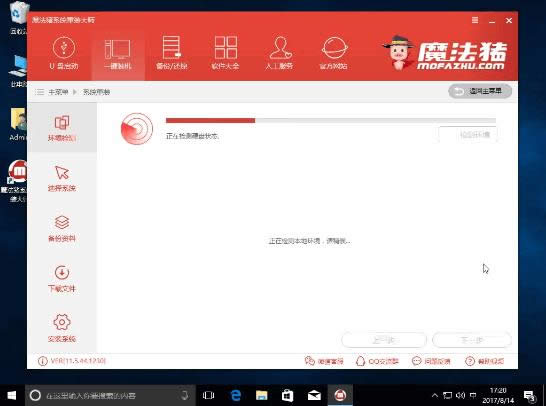
Task: Select the 选择系统 step in sidebar
Action: [x=62, y=178]
